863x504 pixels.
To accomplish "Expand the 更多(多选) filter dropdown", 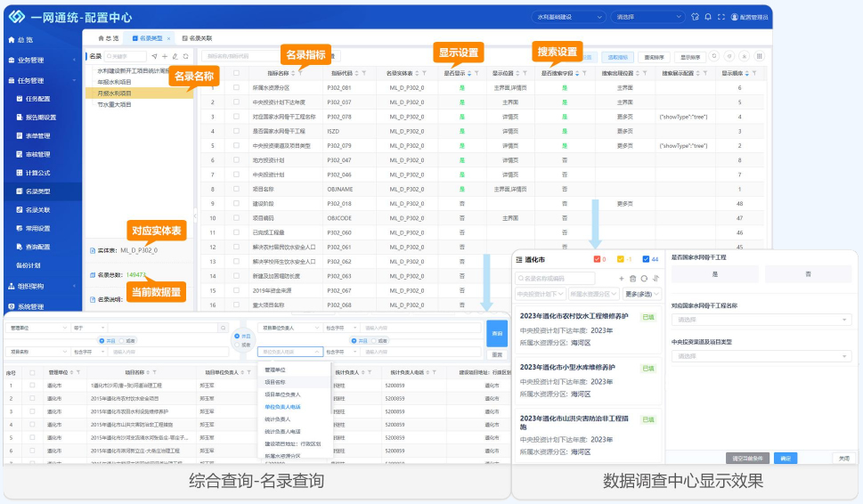I will 640,294.
